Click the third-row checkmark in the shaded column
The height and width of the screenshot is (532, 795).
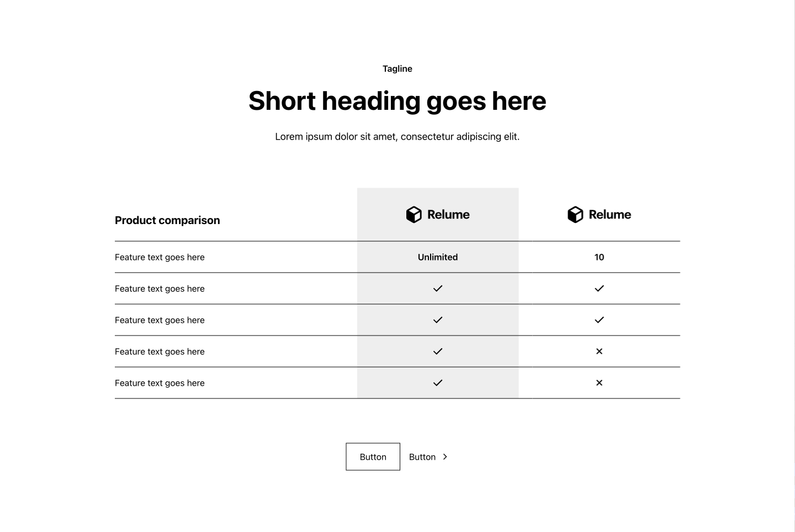click(x=438, y=320)
